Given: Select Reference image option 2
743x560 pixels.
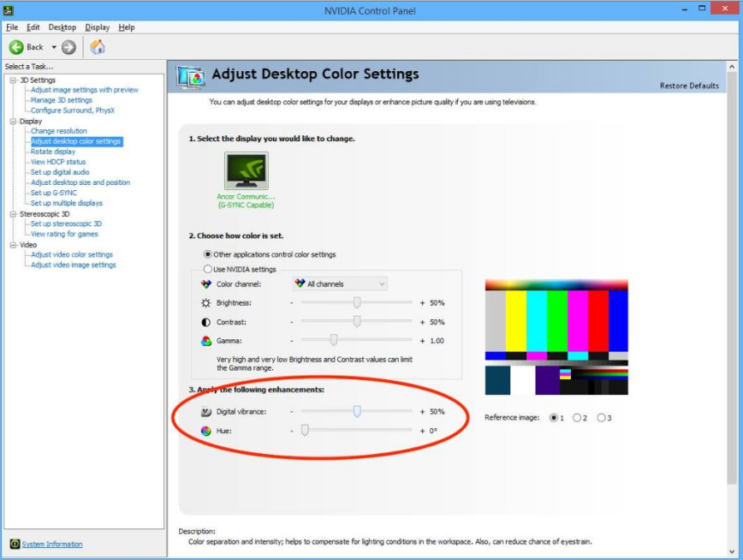Looking at the screenshot, I should click(577, 418).
